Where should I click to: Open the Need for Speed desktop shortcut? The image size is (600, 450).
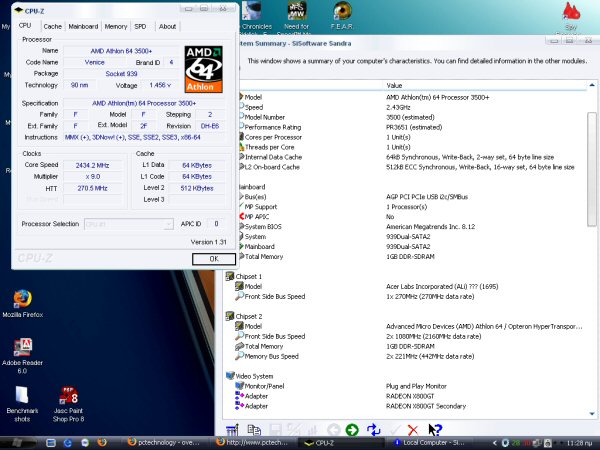(297, 17)
